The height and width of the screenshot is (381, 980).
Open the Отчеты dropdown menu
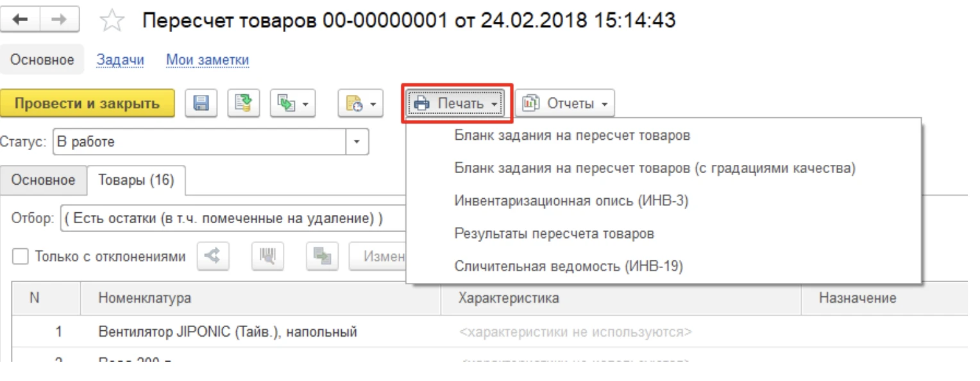564,103
